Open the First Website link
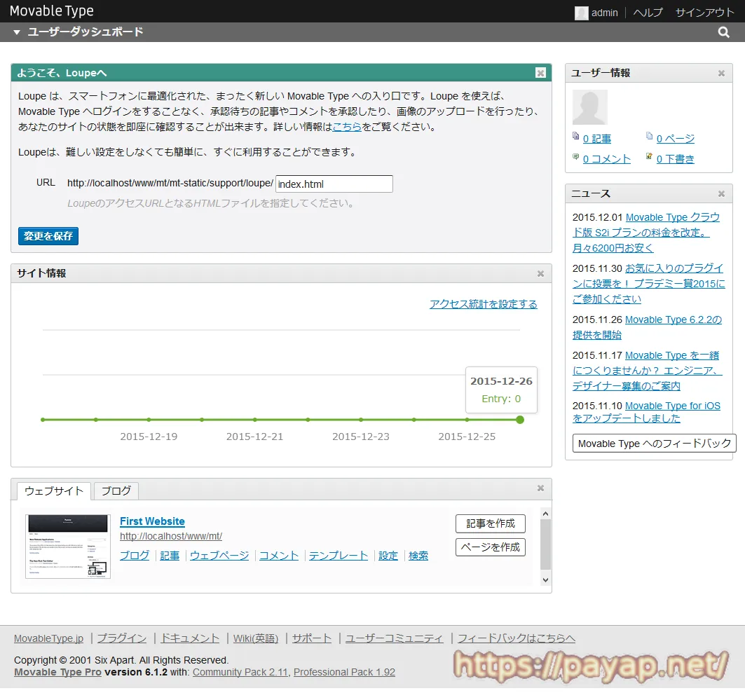This screenshot has width=745, height=700. point(152,521)
